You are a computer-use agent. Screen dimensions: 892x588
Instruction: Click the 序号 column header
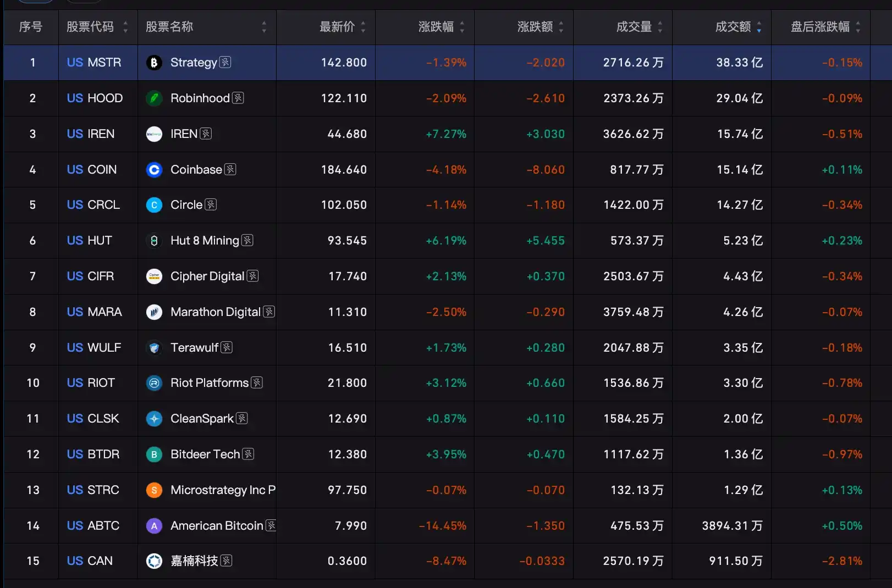31,27
